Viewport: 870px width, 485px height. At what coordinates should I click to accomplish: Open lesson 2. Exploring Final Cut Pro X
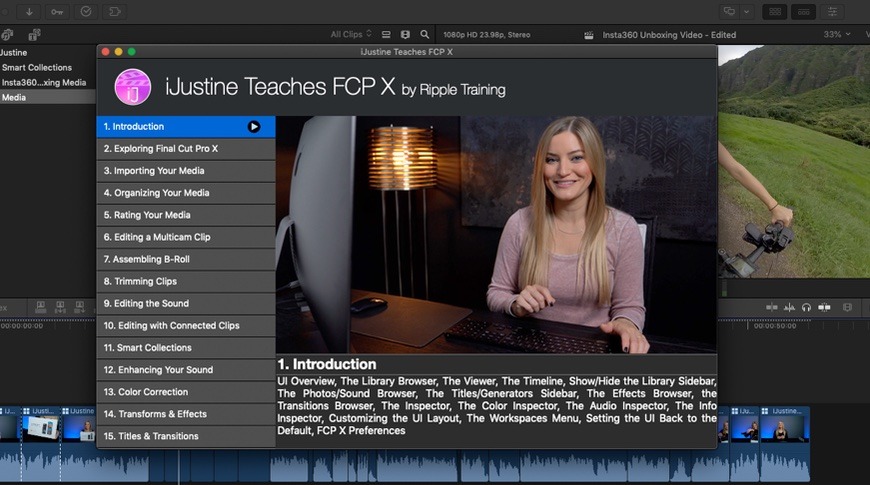186,149
